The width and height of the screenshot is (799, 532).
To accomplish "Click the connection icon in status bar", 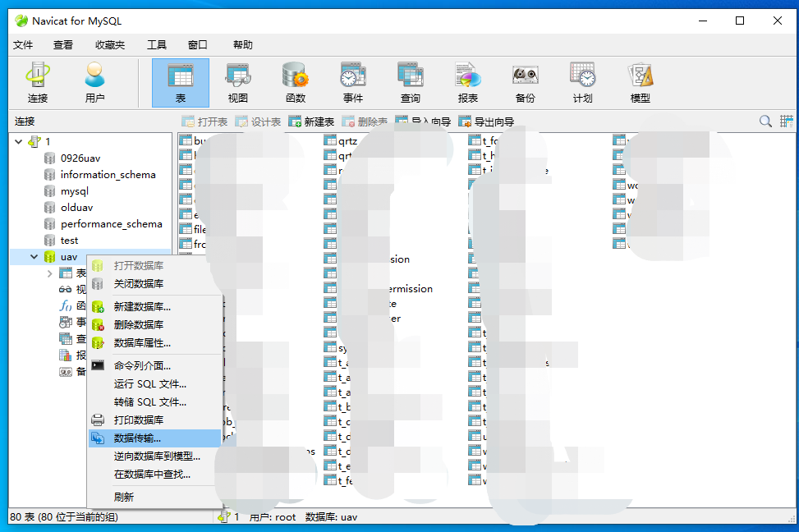I will pyautogui.click(x=223, y=516).
